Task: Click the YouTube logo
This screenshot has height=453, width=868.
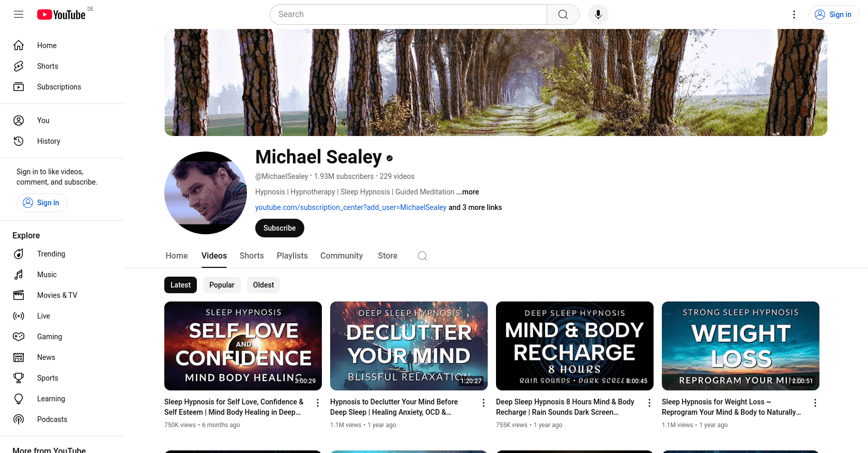Action: (61, 14)
